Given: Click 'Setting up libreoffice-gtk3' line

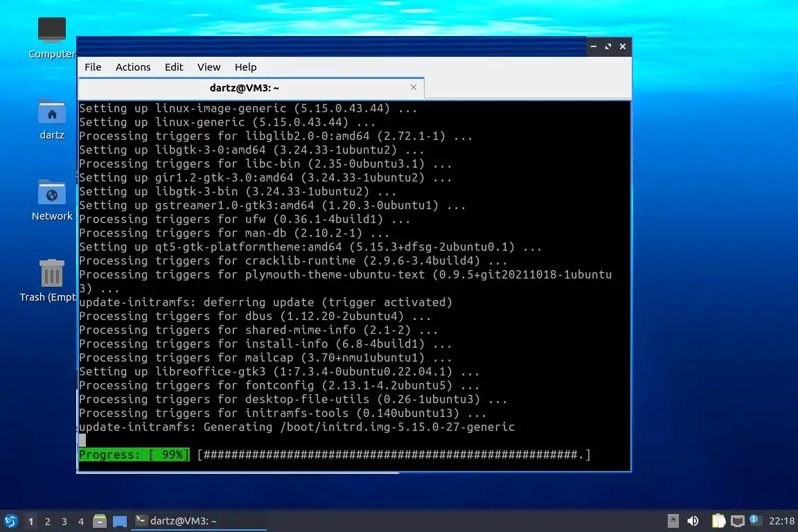Looking at the screenshot, I should click(x=279, y=371).
